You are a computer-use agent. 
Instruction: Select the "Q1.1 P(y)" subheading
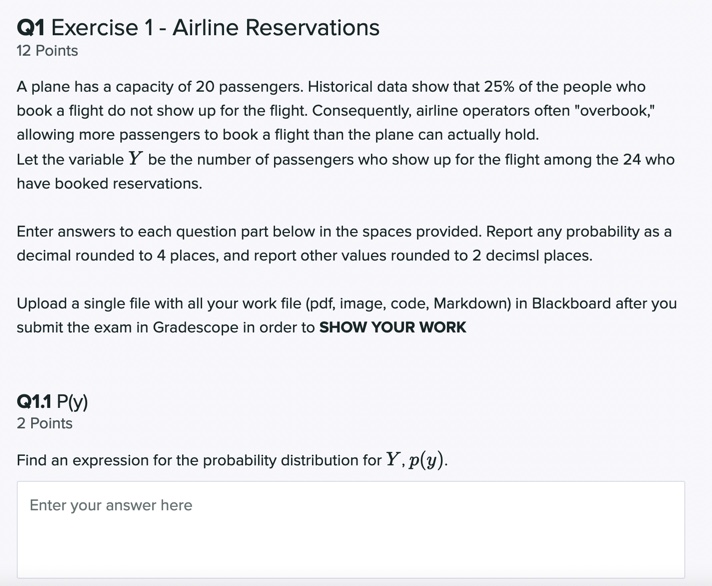click(x=52, y=402)
